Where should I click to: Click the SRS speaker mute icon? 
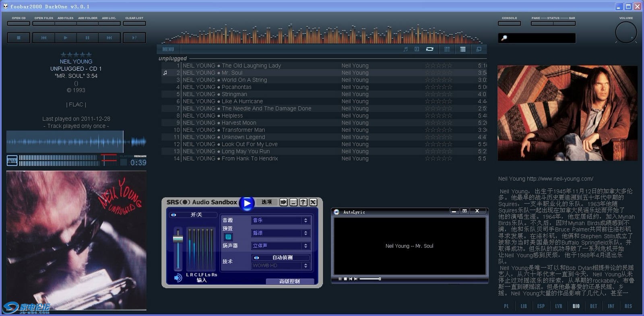pos(178,278)
